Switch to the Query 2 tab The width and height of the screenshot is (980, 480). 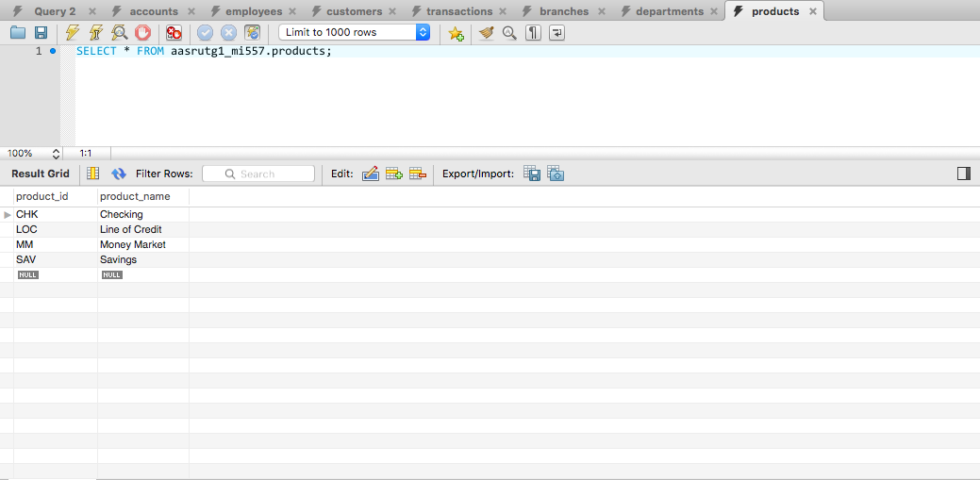[55, 11]
